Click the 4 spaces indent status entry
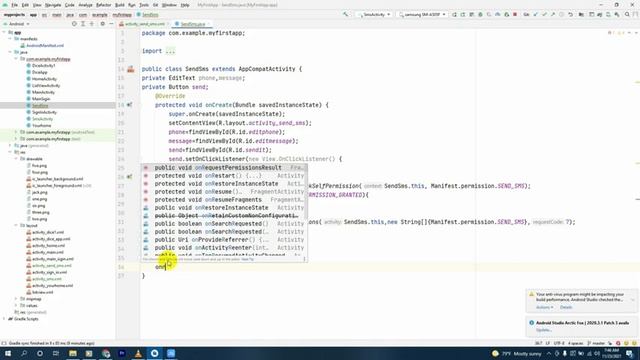 (576, 343)
